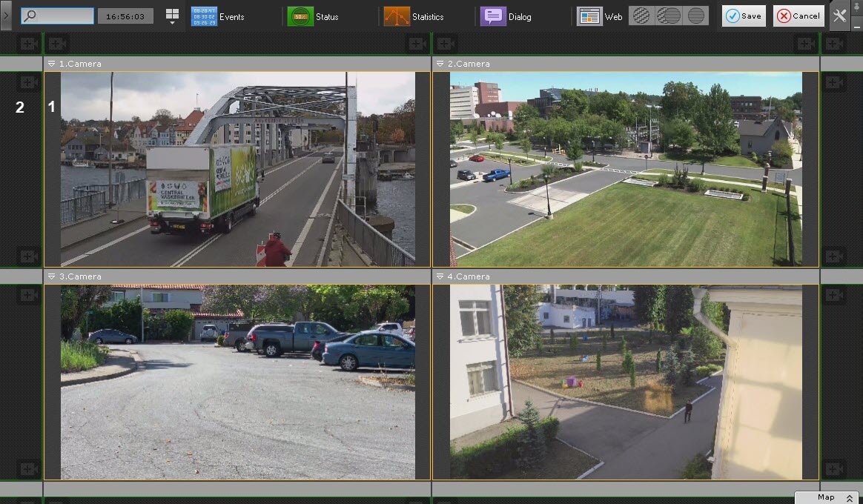Click add-camera icon at top-left of left empty cell
The width and height of the screenshot is (863, 504).
28,82
